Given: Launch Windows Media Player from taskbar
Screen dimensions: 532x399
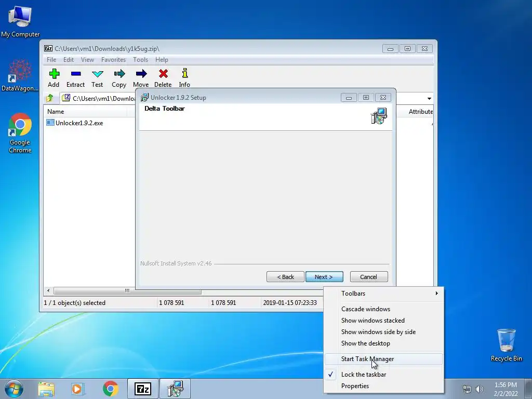Looking at the screenshot, I should click(x=78, y=389).
